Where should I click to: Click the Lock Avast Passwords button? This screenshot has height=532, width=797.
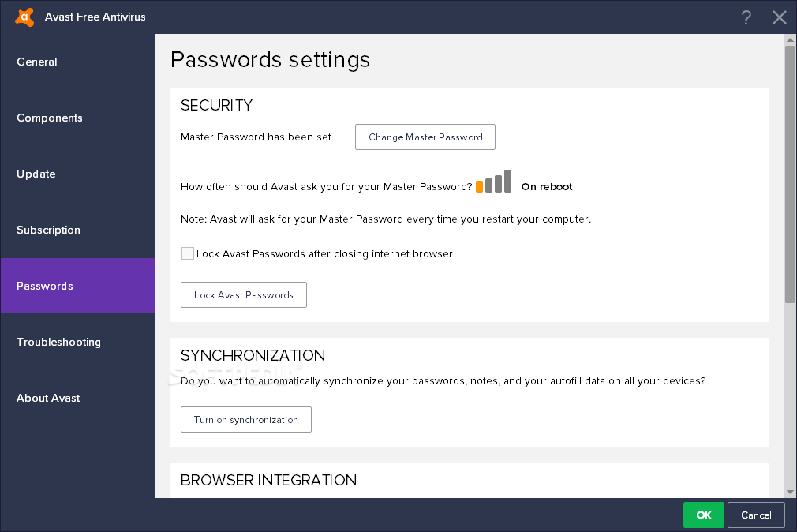(244, 295)
